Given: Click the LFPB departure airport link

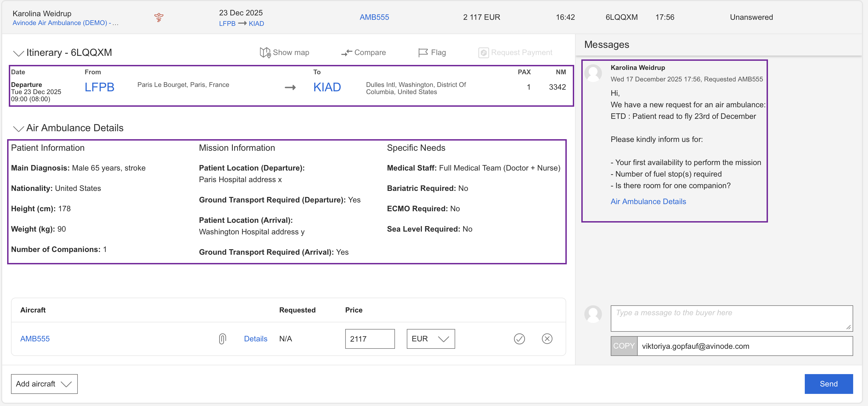Looking at the screenshot, I should [x=99, y=87].
